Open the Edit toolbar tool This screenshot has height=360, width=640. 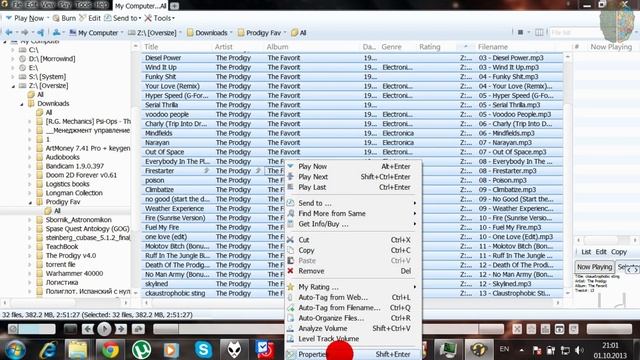(x=89, y=18)
